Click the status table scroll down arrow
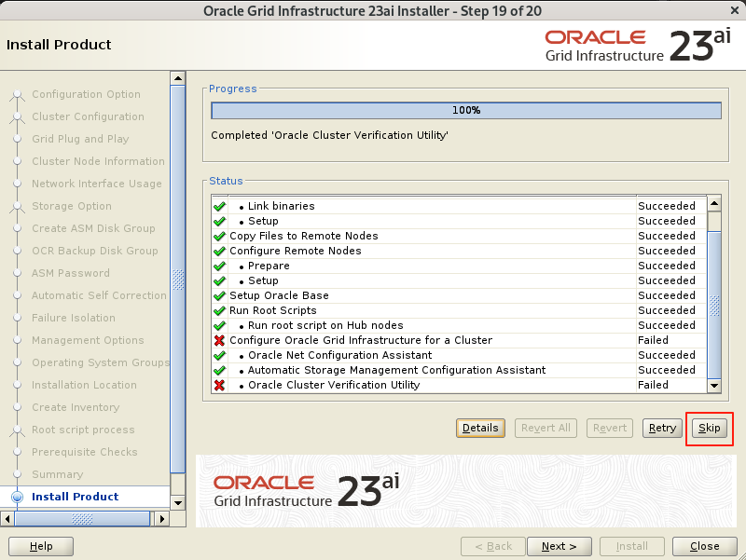The height and width of the screenshot is (560, 746). [714, 386]
